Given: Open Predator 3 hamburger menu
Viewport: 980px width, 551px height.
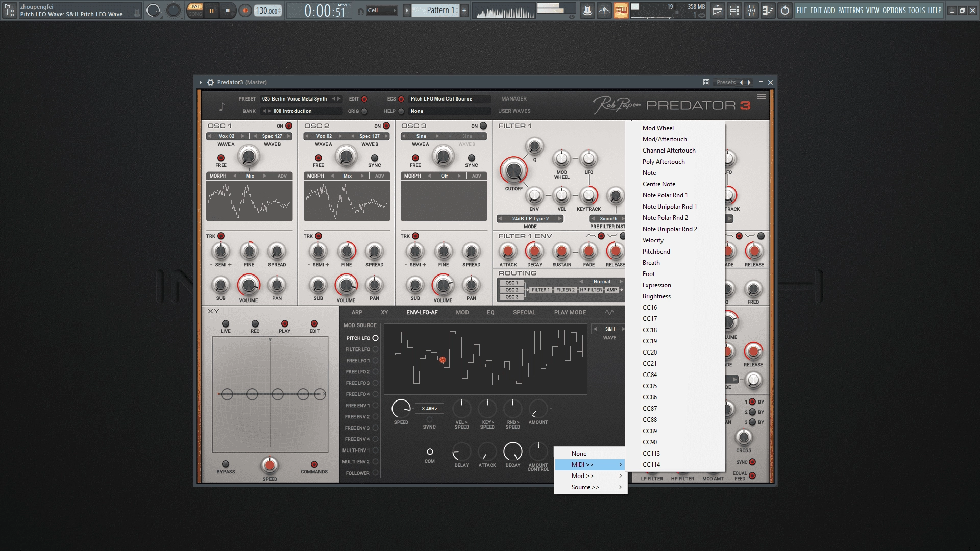Looking at the screenshot, I should [762, 96].
